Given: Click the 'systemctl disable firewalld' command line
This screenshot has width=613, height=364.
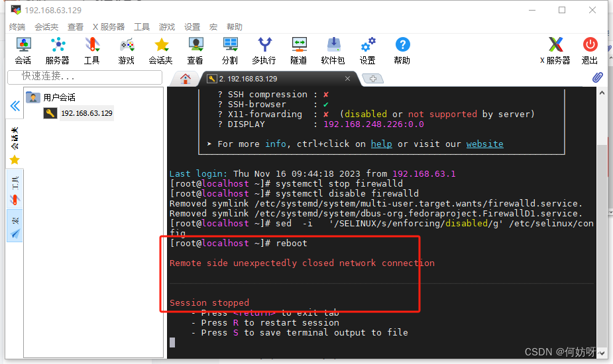Looking at the screenshot, I should click(x=294, y=194).
